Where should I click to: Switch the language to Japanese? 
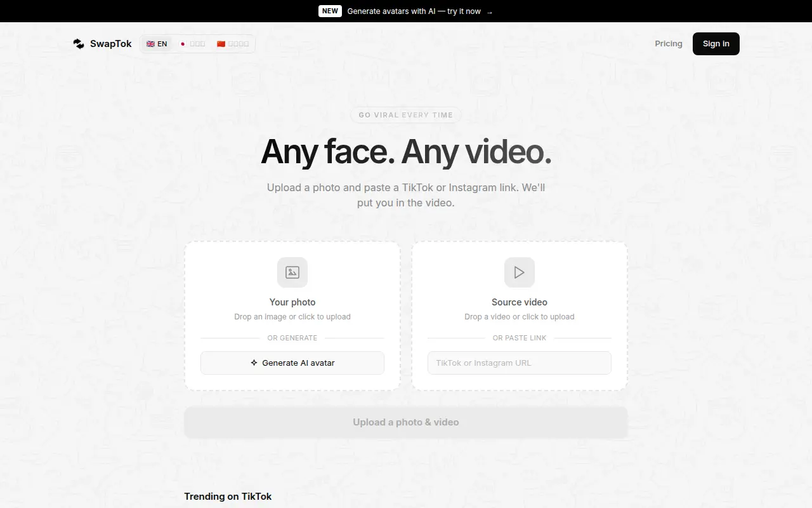pyautogui.click(x=192, y=44)
